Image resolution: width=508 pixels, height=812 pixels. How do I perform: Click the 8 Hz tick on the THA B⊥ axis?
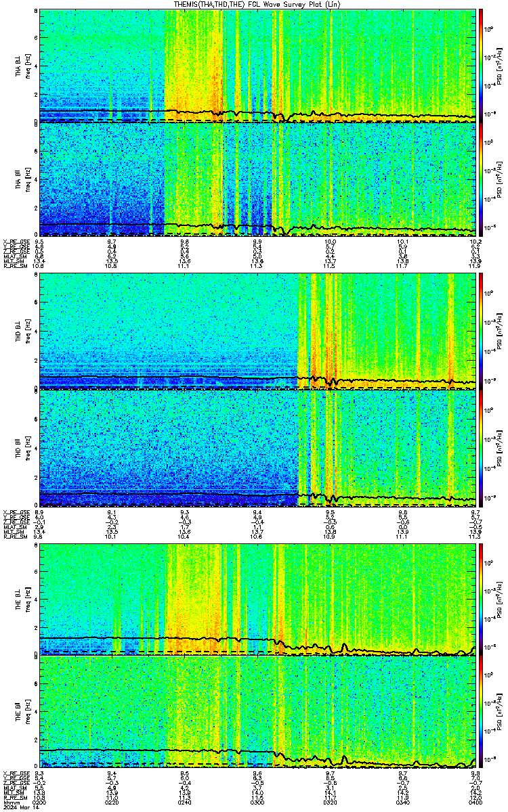[x=35, y=12]
